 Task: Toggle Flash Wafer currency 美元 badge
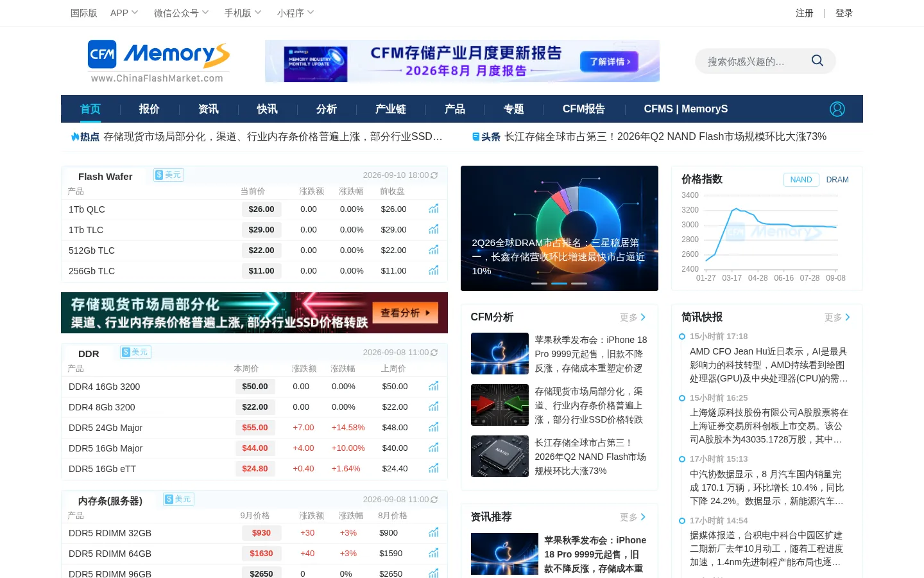[x=169, y=175]
